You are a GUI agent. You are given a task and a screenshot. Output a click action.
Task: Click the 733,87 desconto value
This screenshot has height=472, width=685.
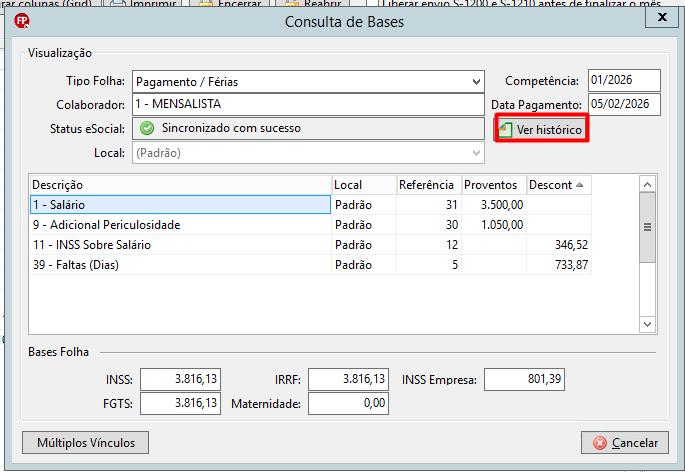click(x=571, y=265)
